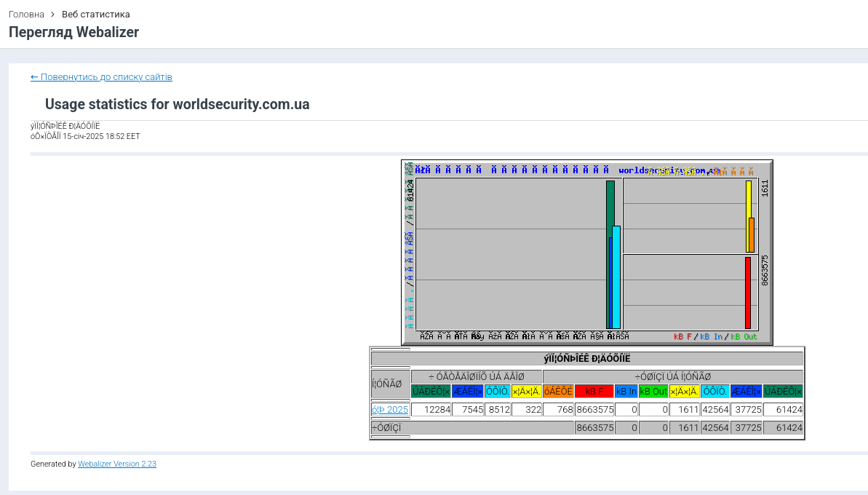Select the cell with value 768
The height and width of the screenshot is (495, 868).
tap(558, 410)
